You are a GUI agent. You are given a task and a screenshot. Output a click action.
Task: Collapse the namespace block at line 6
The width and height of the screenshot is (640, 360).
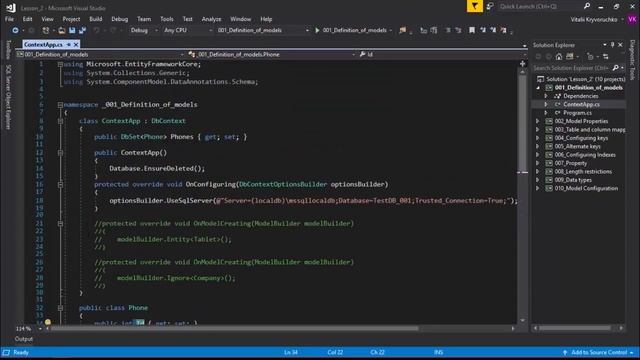60,105
